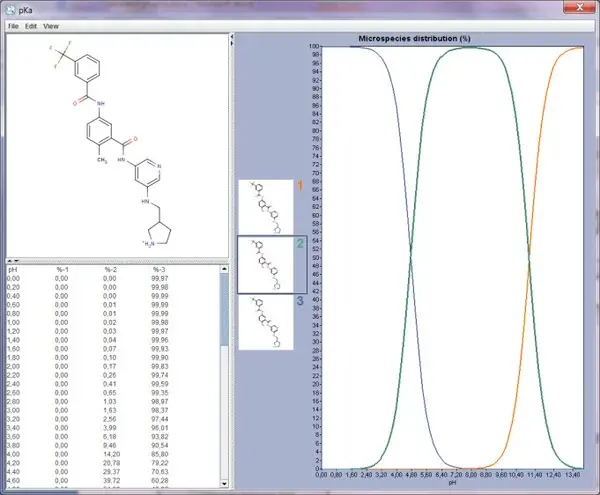Click the '1,03' value in %-2 column

[x=109, y=402]
